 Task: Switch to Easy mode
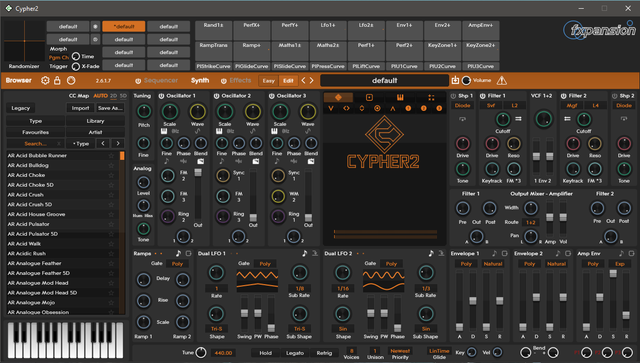pyautogui.click(x=269, y=80)
